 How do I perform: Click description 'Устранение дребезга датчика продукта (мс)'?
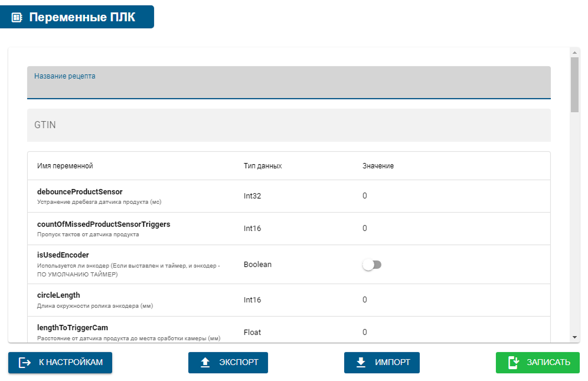99,202
